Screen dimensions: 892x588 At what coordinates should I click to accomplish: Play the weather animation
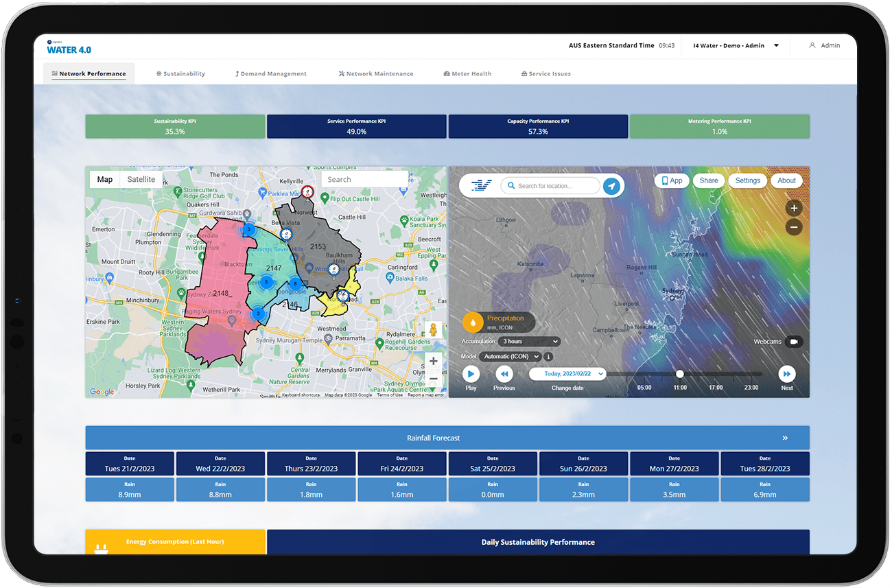[x=471, y=374]
